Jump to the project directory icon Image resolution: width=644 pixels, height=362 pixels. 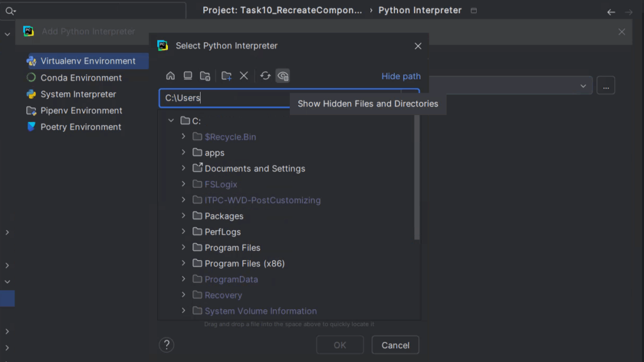(205, 76)
